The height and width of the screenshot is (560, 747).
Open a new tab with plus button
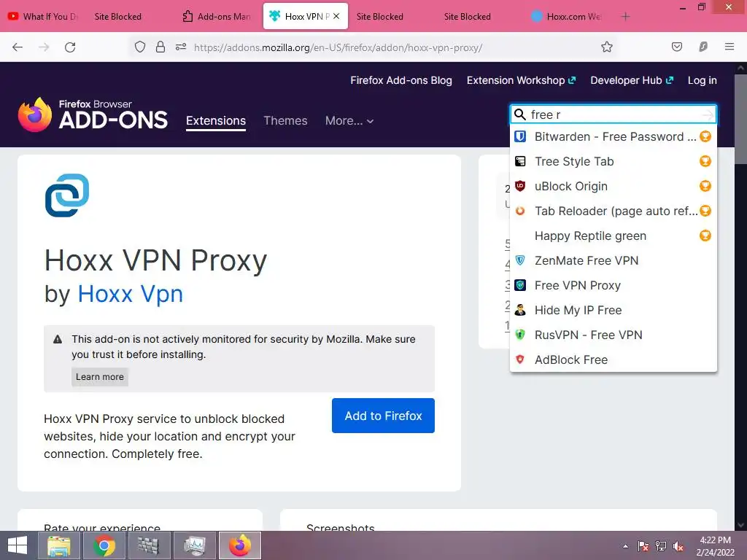coord(625,17)
